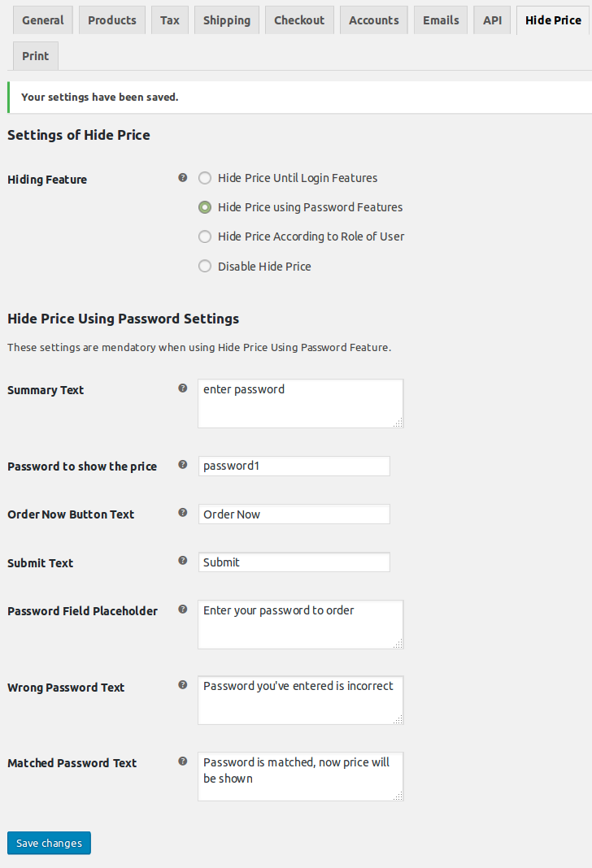
Task: Click into the Wrong Password Text textarea
Action: 300,700
